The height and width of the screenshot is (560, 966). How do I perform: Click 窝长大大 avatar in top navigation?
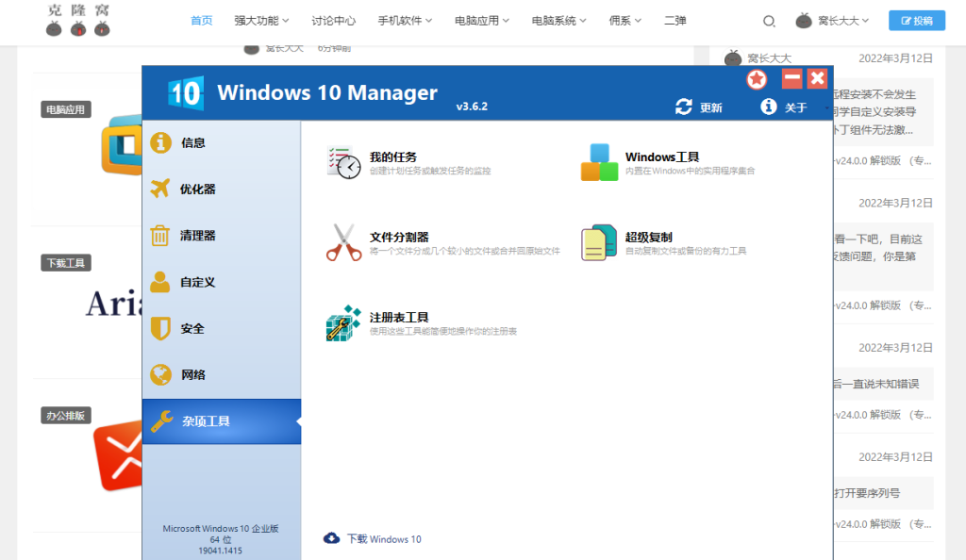(x=804, y=21)
